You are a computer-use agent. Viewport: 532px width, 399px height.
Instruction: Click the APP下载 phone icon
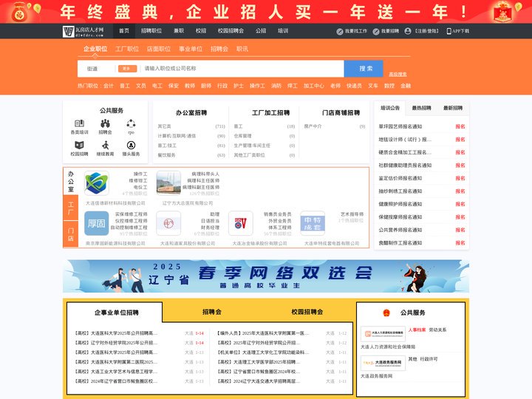449,31
